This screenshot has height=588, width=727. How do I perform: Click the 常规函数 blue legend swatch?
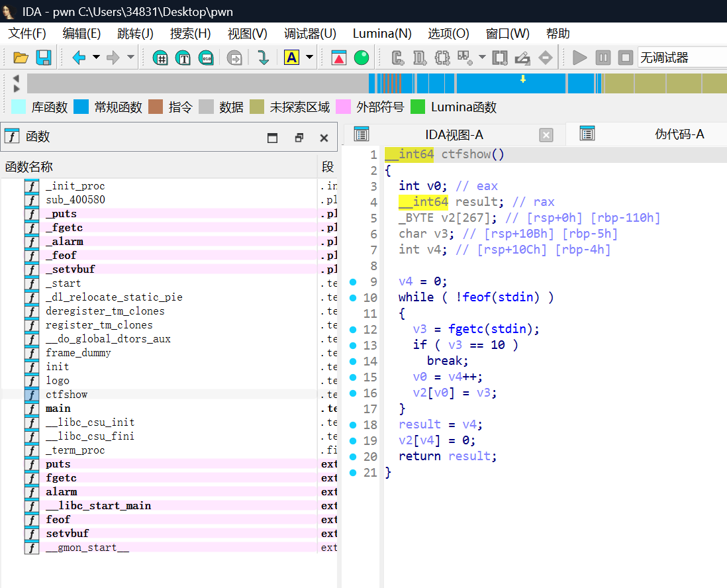(81, 107)
